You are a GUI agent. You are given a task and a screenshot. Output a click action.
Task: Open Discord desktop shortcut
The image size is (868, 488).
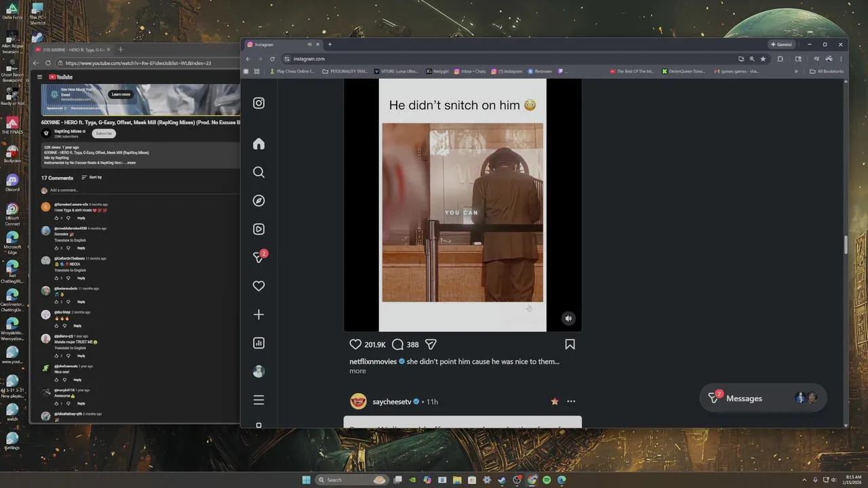[x=12, y=182]
